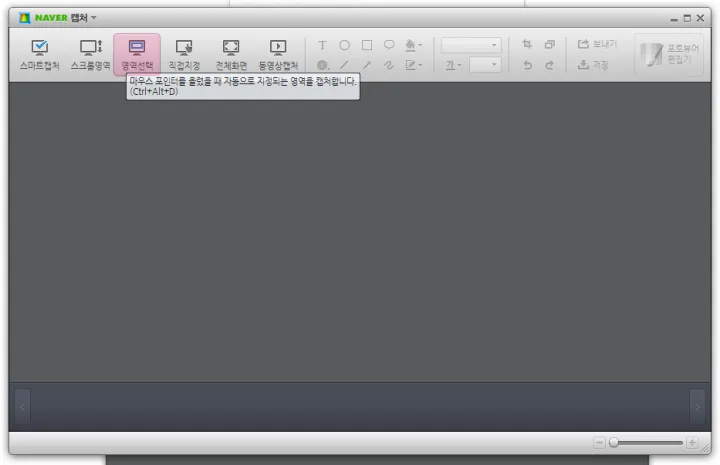Redo the last edit
Screen dimensions: 720x465
(x=549, y=65)
